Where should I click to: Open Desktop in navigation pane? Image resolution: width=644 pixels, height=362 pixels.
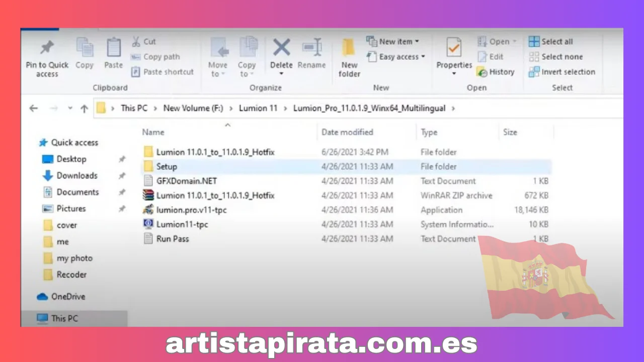pyautogui.click(x=64, y=159)
